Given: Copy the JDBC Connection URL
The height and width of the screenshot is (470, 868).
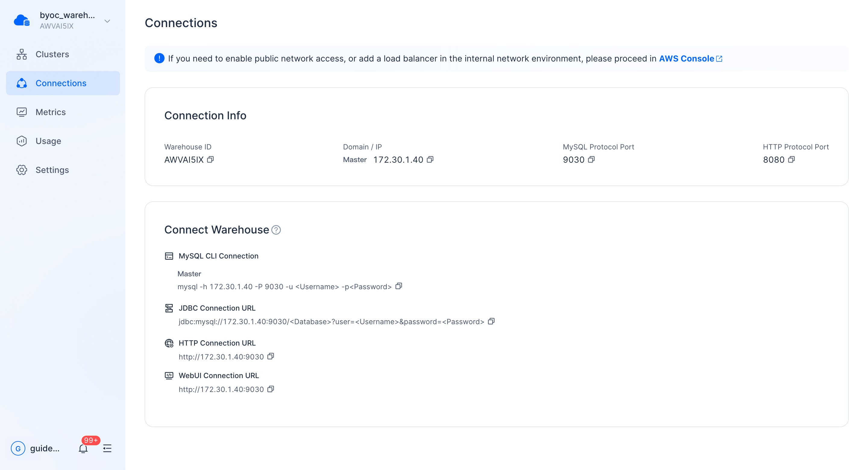Looking at the screenshot, I should pyautogui.click(x=492, y=321).
